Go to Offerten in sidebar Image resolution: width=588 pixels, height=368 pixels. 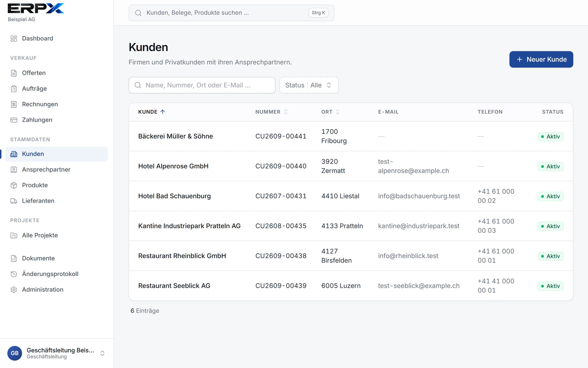tap(57, 73)
